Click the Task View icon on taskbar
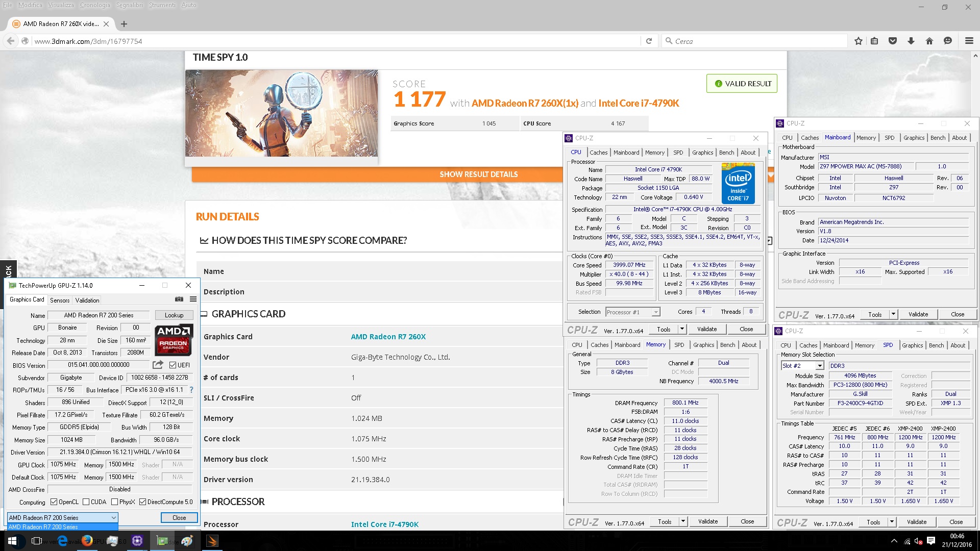 pyautogui.click(x=37, y=541)
